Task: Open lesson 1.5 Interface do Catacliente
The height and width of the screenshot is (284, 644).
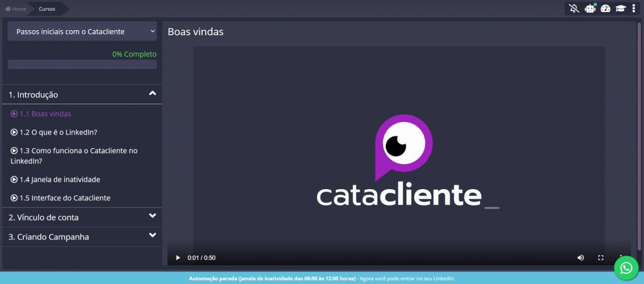Action: coord(60,198)
